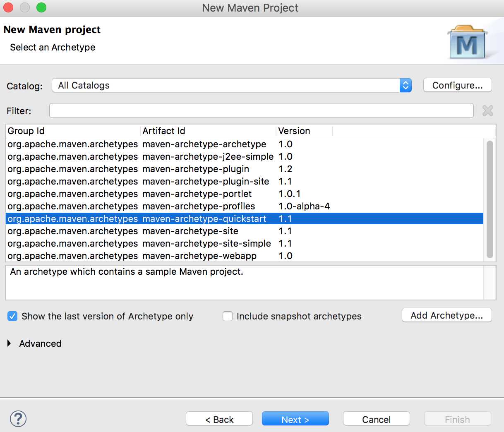Select the maven-archetype-quickstart row
The image size is (504, 432).
pyautogui.click(x=245, y=218)
